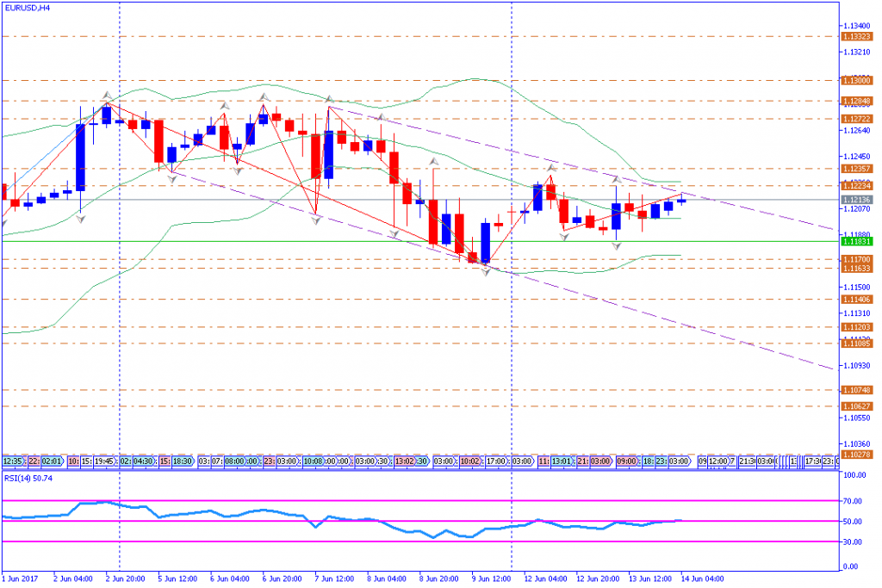This screenshot has width=882, height=588.
Task: Click the up fractal arrow above the 2 Jun peak
Action: point(107,95)
